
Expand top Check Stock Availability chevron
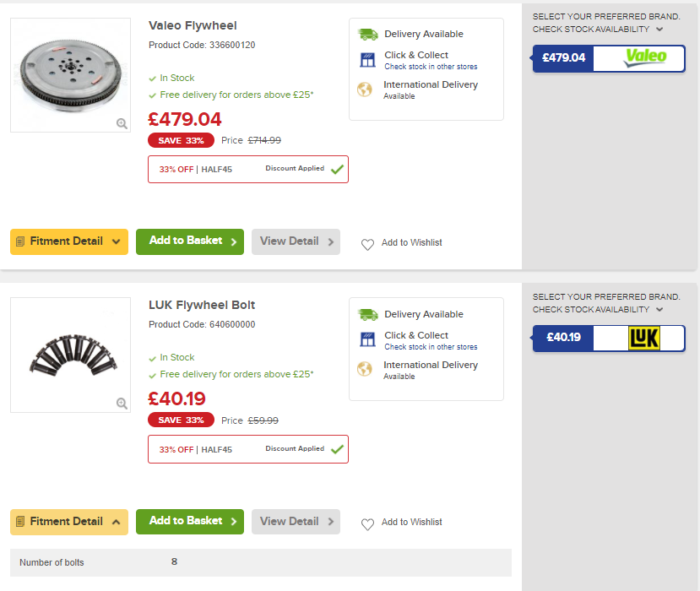pos(659,30)
